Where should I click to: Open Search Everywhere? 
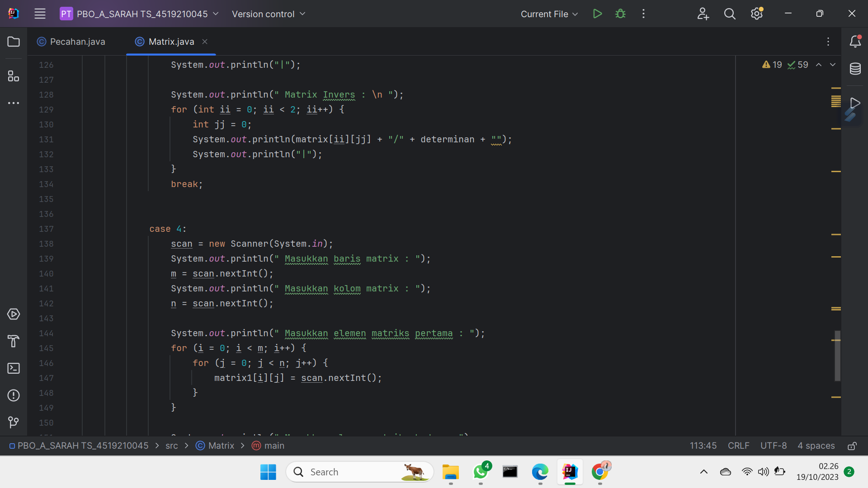[x=730, y=14]
